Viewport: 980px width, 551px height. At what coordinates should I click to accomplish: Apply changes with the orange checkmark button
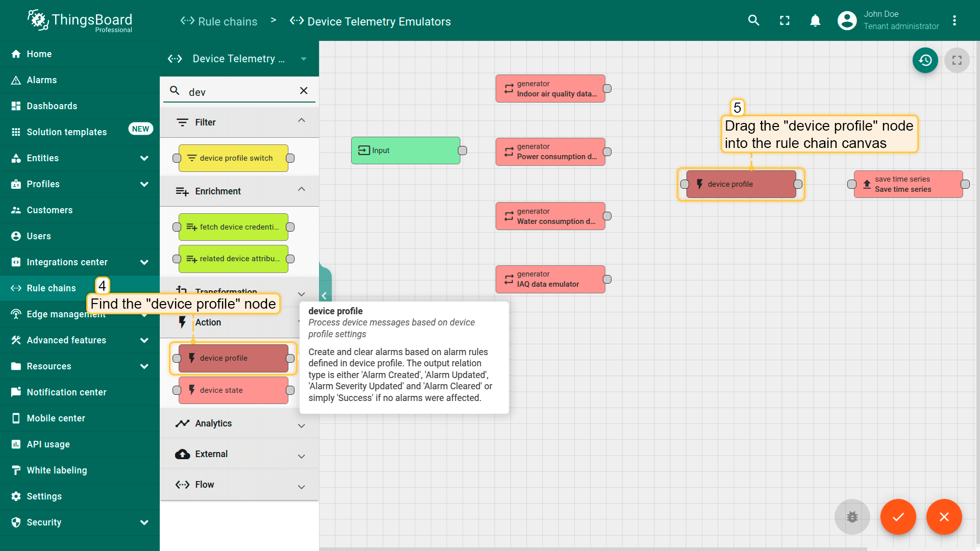(898, 517)
